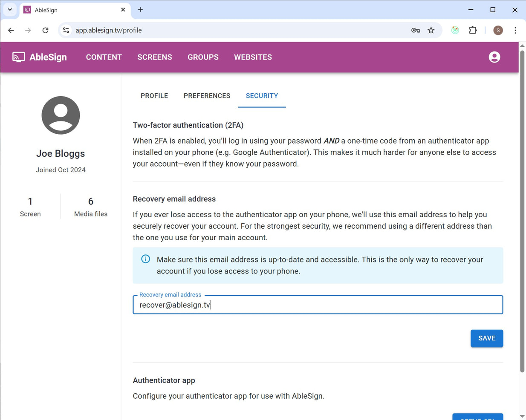Click the password key icon in address bar
Screen dimensions: 526x420
pos(416,30)
